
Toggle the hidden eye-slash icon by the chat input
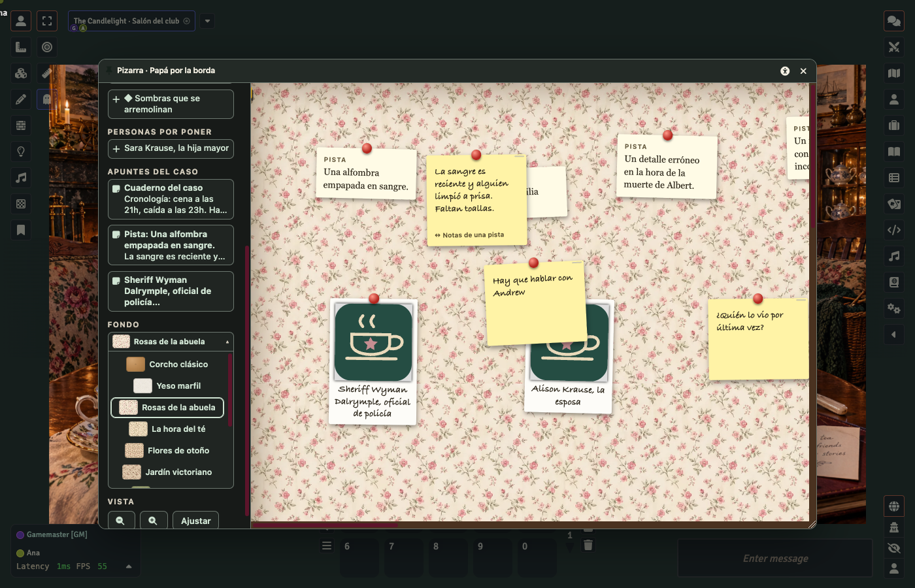pos(893,548)
